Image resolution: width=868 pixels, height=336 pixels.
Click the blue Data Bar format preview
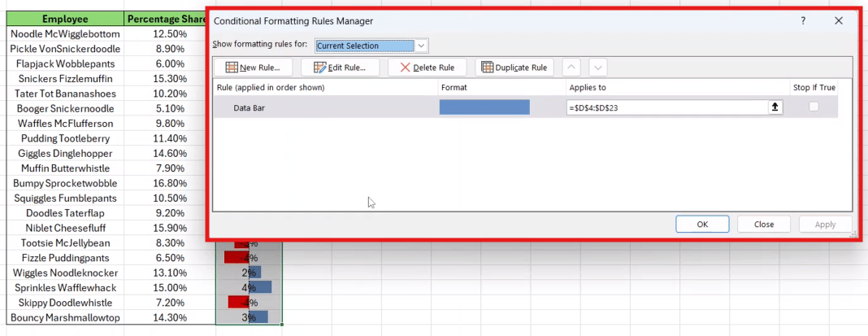pos(484,107)
